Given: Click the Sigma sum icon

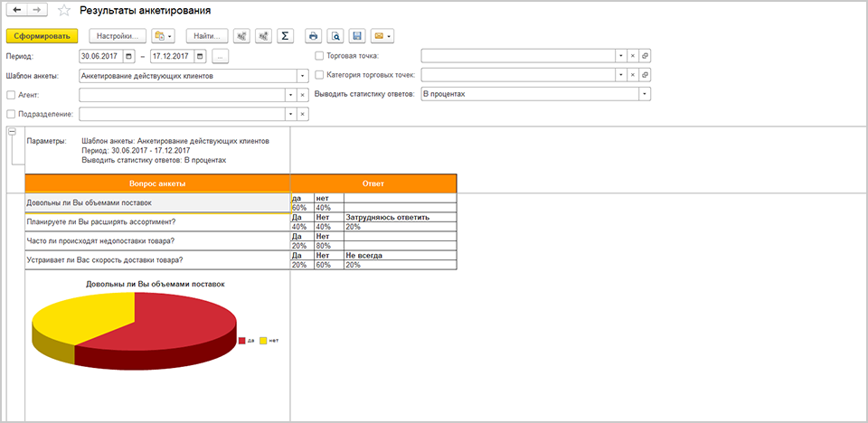Looking at the screenshot, I should click(285, 36).
